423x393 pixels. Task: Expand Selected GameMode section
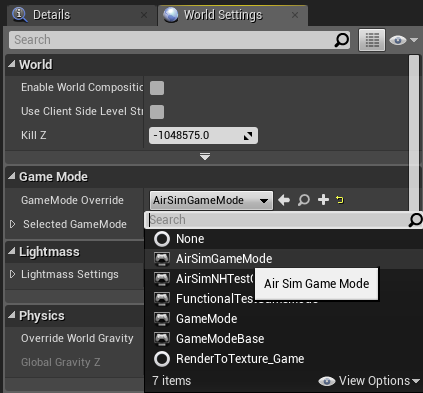pyautogui.click(x=12, y=224)
